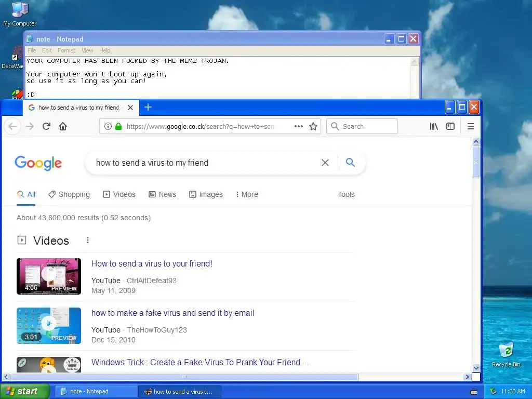Open Notepad View menu
This screenshot has height=399, width=532.
pyautogui.click(x=87, y=50)
